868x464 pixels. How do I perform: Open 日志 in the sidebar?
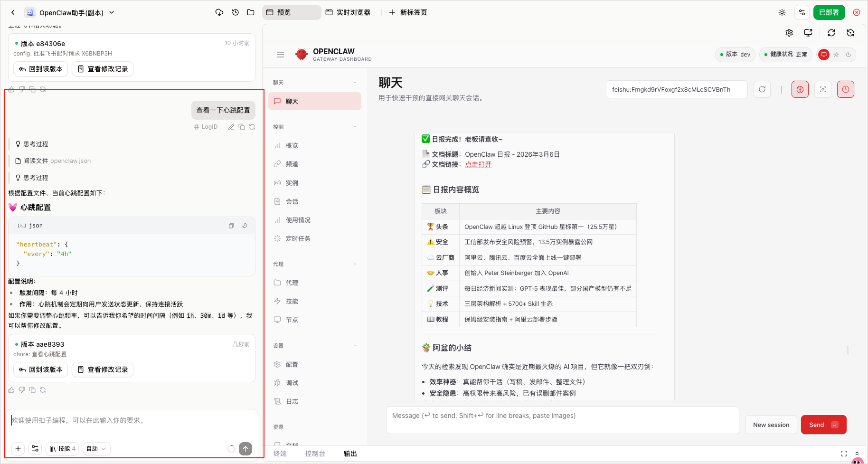[x=315, y=401]
